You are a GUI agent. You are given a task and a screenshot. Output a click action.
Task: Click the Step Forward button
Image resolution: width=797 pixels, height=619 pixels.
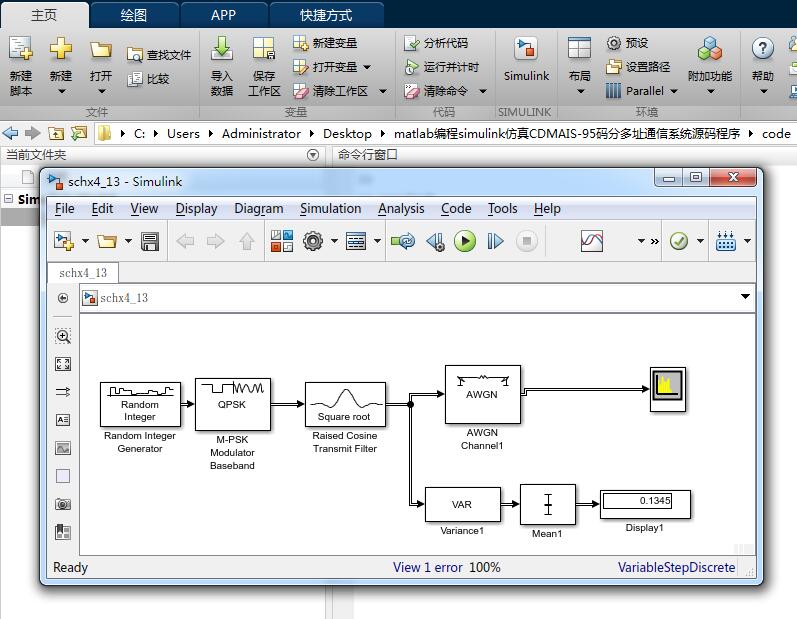[x=495, y=241]
